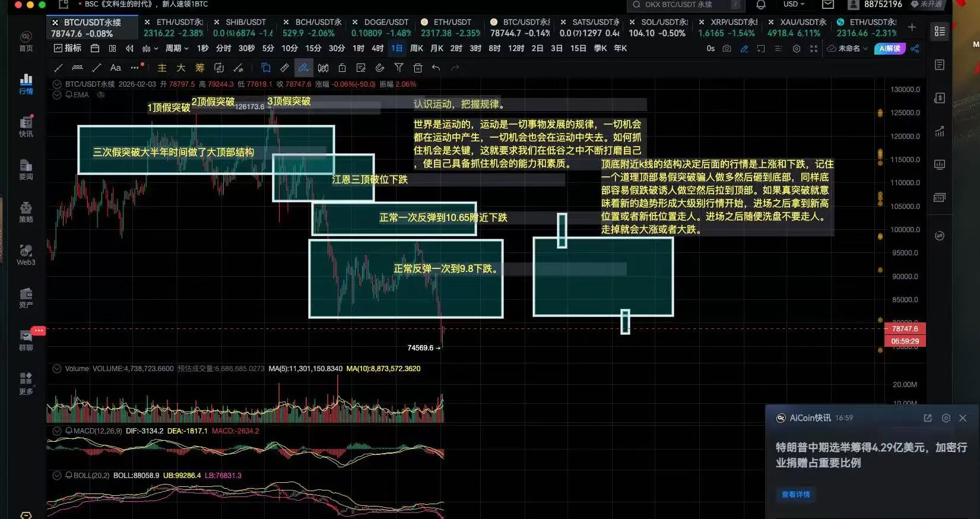Take a chart snapshot with camera icon
The width and height of the screenshot is (980, 519).
point(727,49)
